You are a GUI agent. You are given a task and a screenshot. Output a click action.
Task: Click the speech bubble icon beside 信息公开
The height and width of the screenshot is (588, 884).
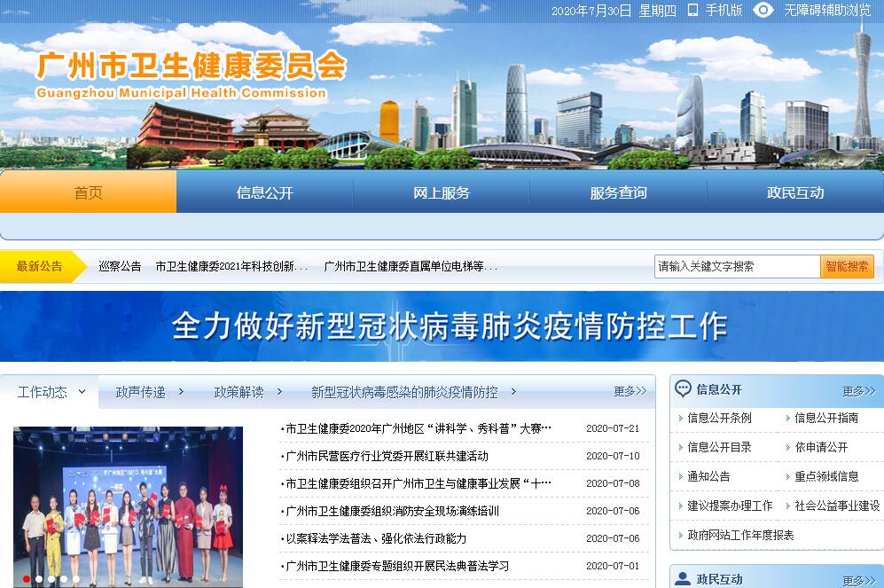click(x=683, y=388)
